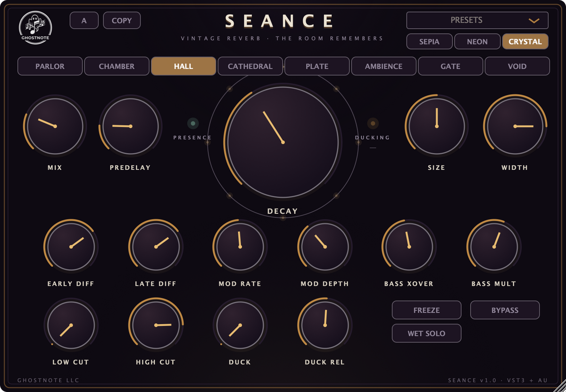This screenshot has width=566, height=392.
Task: Click the Mod Rate knob
Action: pyautogui.click(x=240, y=247)
